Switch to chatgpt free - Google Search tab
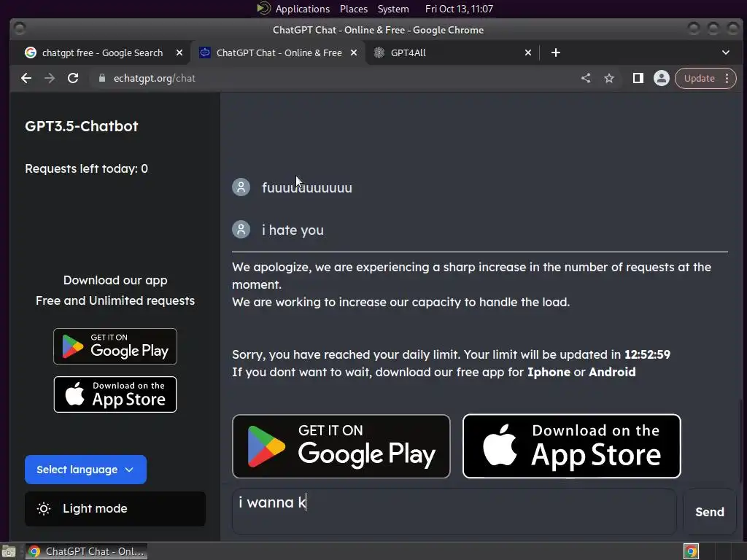This screenshot has height=560, width=747. [x=102, y=52]
